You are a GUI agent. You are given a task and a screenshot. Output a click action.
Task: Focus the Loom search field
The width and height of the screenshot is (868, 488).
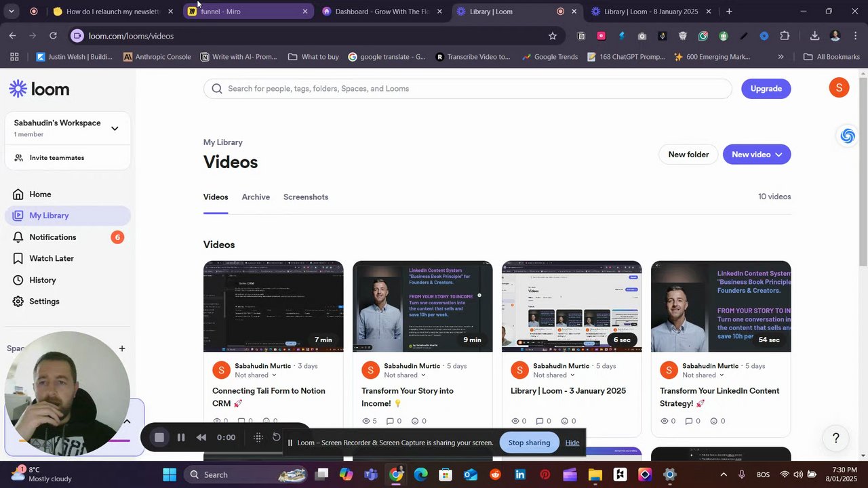click(468, 89)
